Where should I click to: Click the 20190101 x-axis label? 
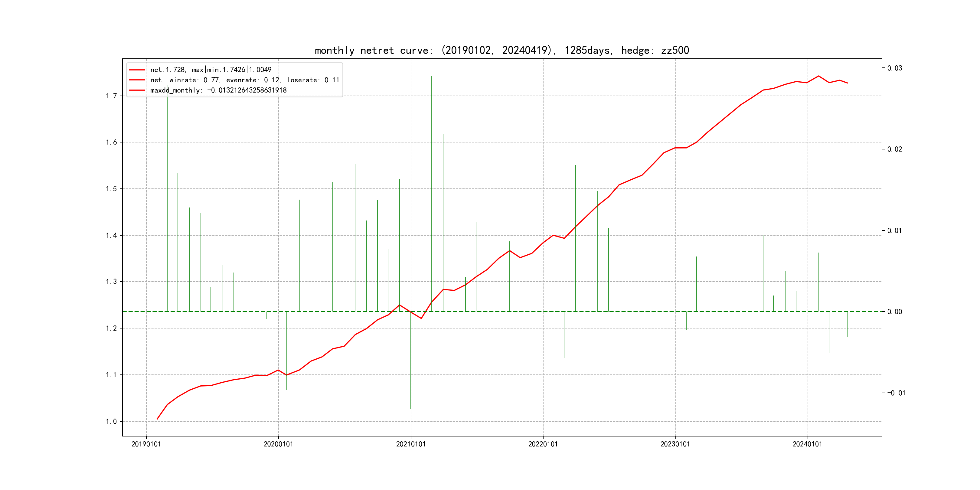click(146, 444)
